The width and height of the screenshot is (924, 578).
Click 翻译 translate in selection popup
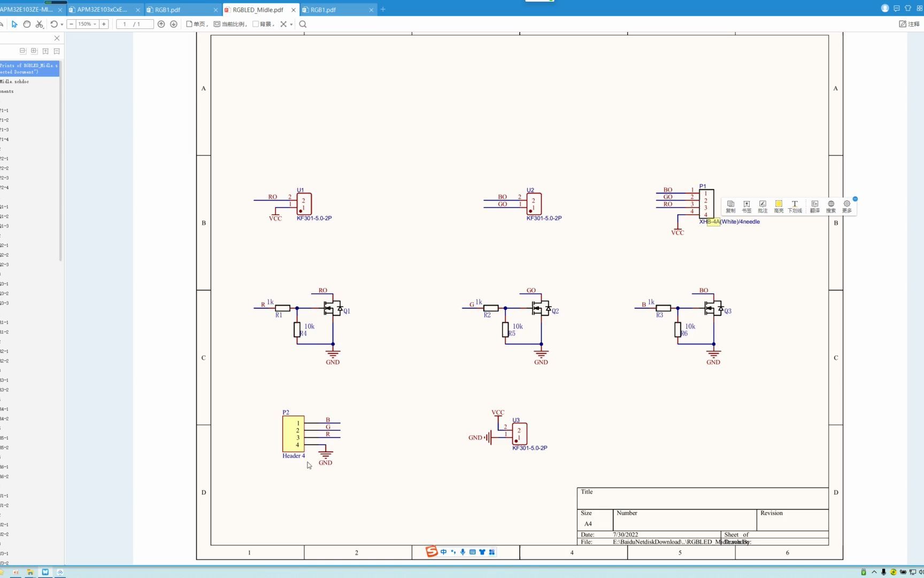(815, 207)
